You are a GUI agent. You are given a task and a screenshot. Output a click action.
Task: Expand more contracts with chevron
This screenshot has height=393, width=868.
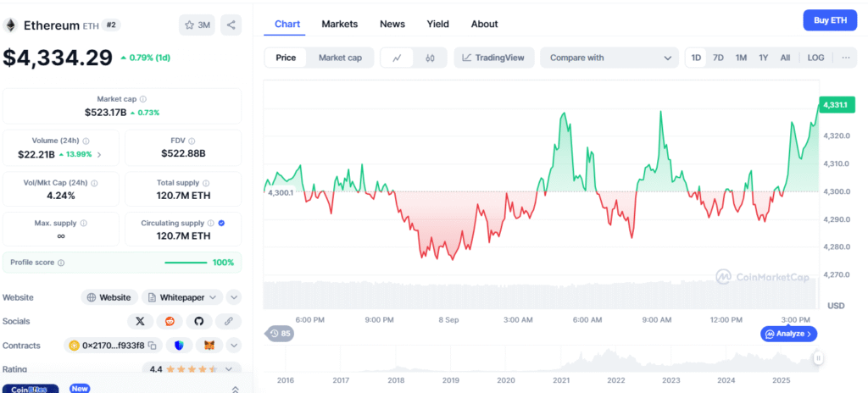234,345
